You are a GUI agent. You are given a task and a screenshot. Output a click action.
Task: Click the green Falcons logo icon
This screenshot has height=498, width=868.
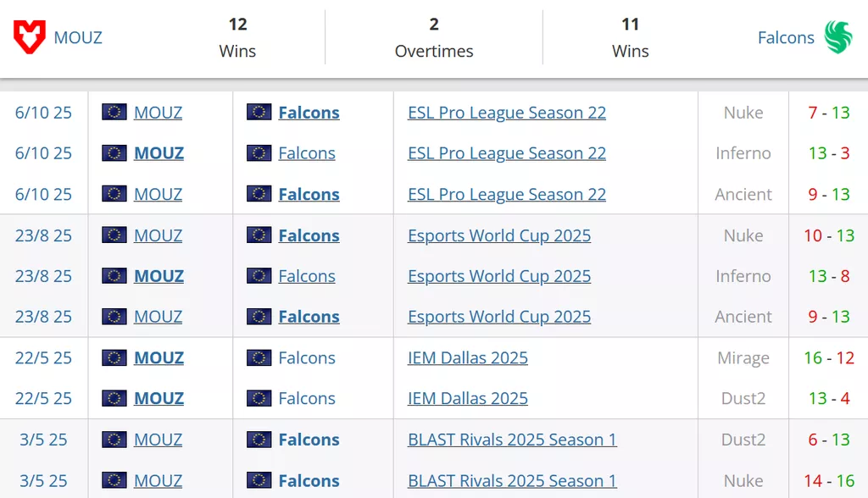pos(838,37)
